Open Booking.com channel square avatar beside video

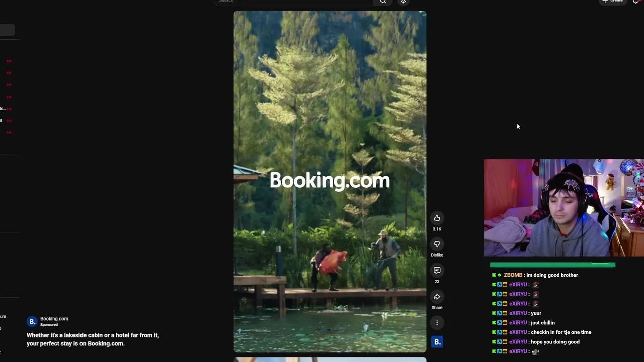click(437, 342)
